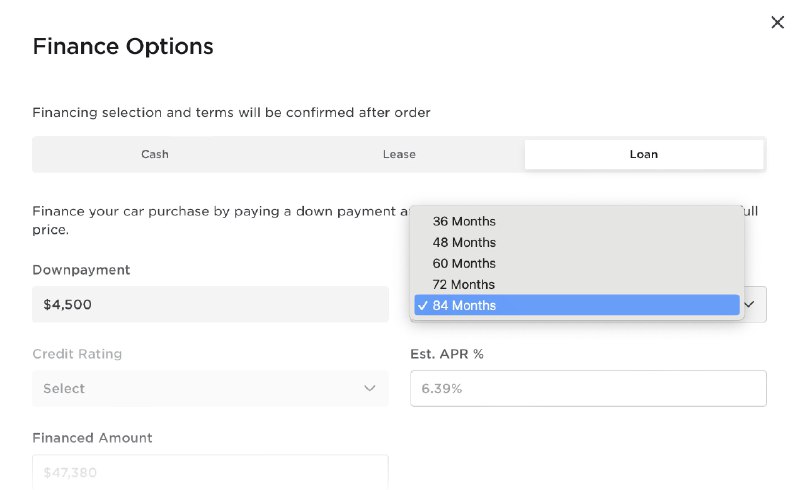Click the Credit Rating label

(x=77, y=354)
